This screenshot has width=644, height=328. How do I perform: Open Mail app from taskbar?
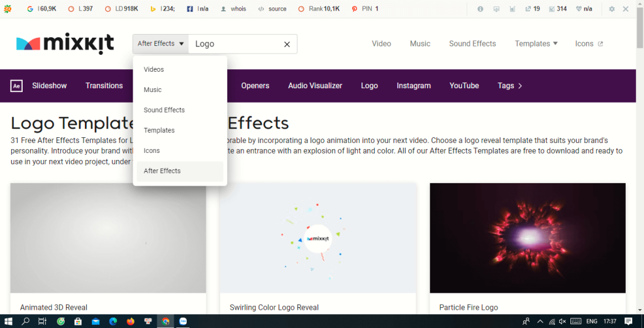coord(96,322)
